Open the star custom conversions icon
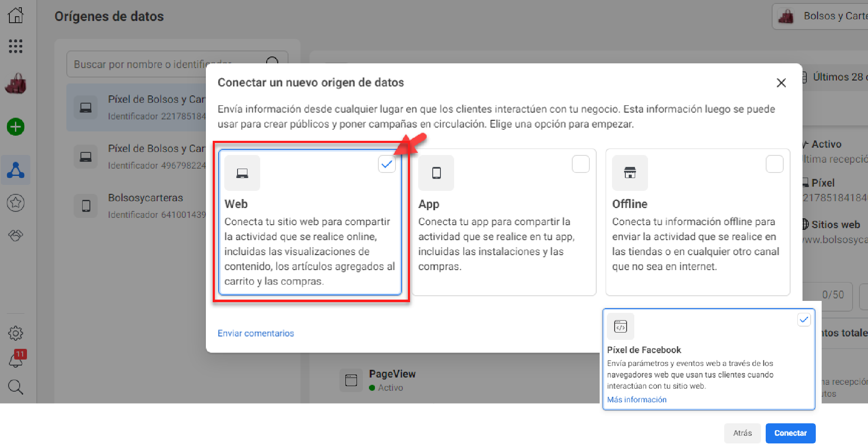Viewport: 868px width, 446px height. coord(16,203)
